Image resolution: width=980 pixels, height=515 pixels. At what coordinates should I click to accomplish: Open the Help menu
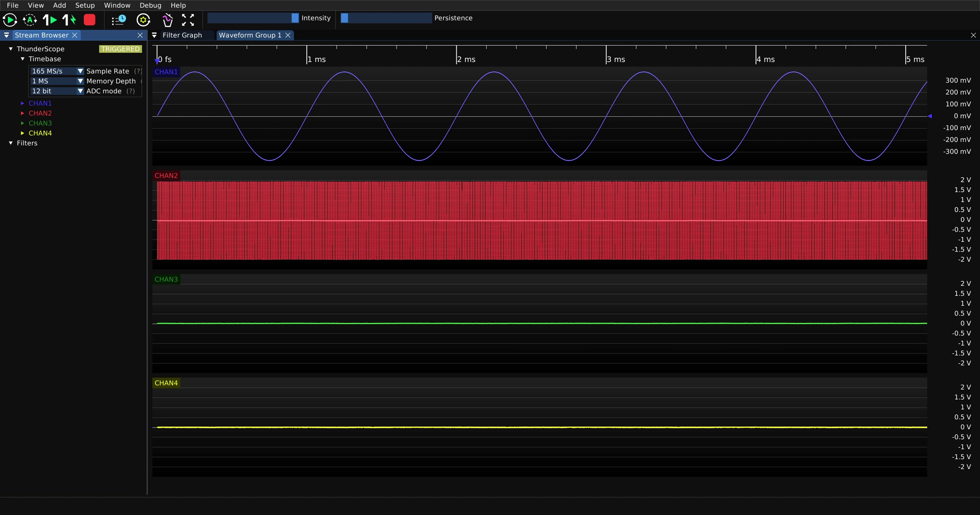click(x=178, y=5)
